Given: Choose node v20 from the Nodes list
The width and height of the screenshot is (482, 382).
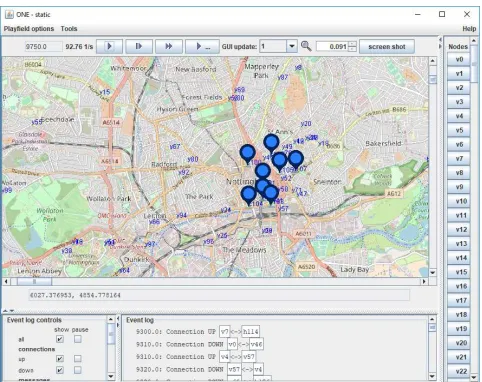Looking at the screenshot, I should click(x=459, y=343).
